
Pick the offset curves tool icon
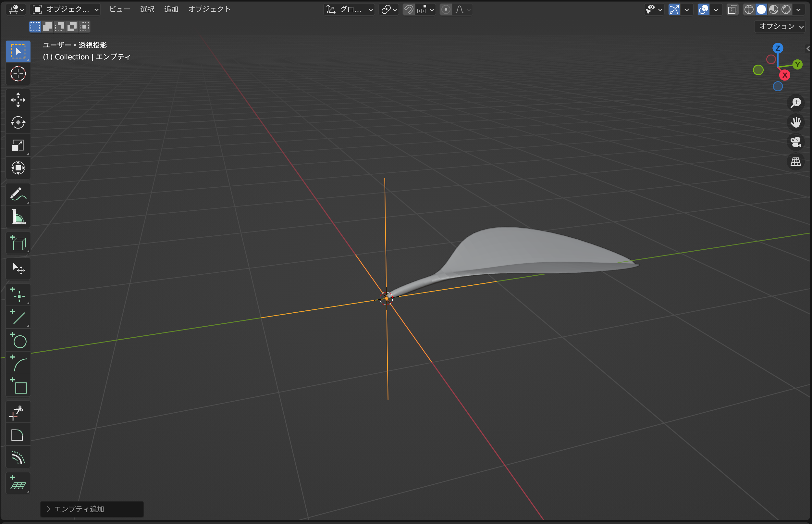(x=18, y=458)
